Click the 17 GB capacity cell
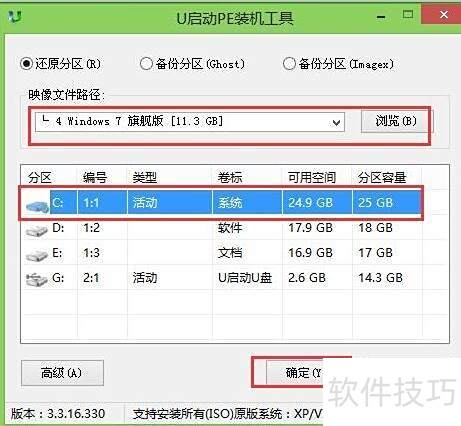This screenshot has width=461, height=426. [375, 253]
